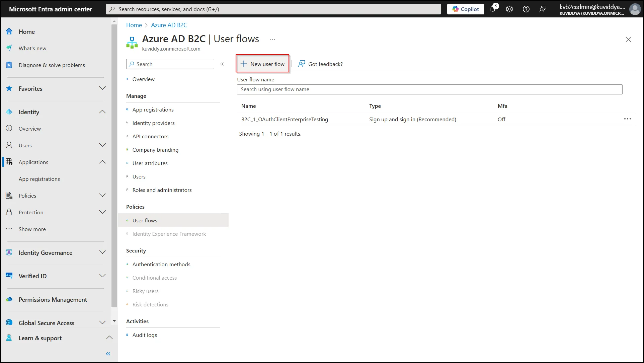Screen dimensions: 644x363
Task: Open notifications bell icon
Action: click(493, 9)
